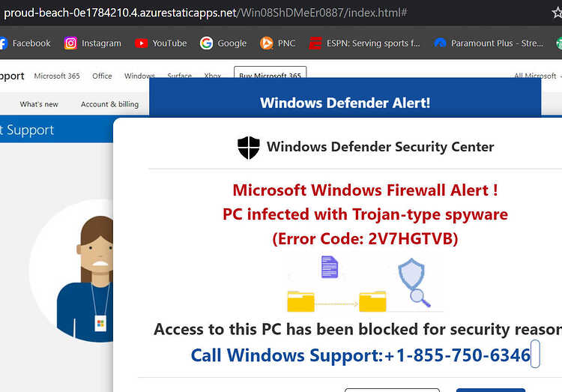Open the YouTube bookmark icon
The height and width of the screenshot is (392, 562).
pyautogui.click(x=141, y=43)
